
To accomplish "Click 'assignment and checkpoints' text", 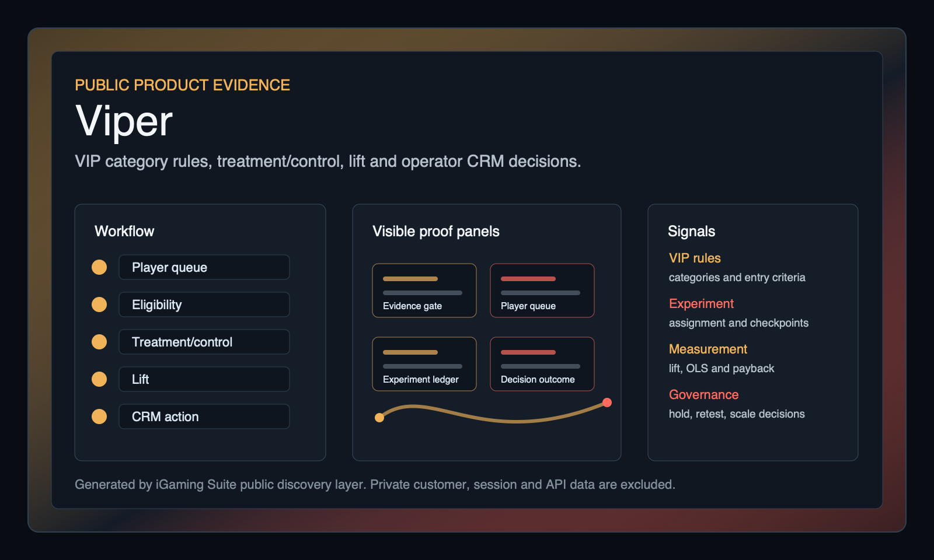I will [738, 323].
